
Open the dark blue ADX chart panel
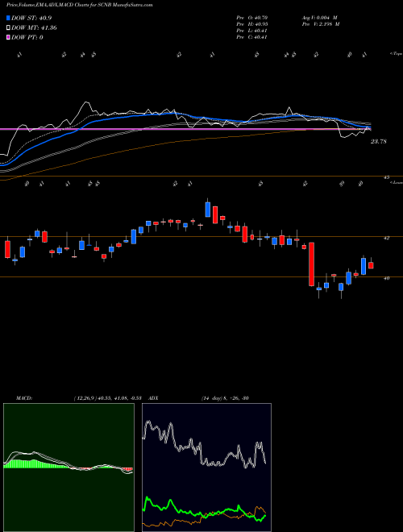tap(206, 468)
